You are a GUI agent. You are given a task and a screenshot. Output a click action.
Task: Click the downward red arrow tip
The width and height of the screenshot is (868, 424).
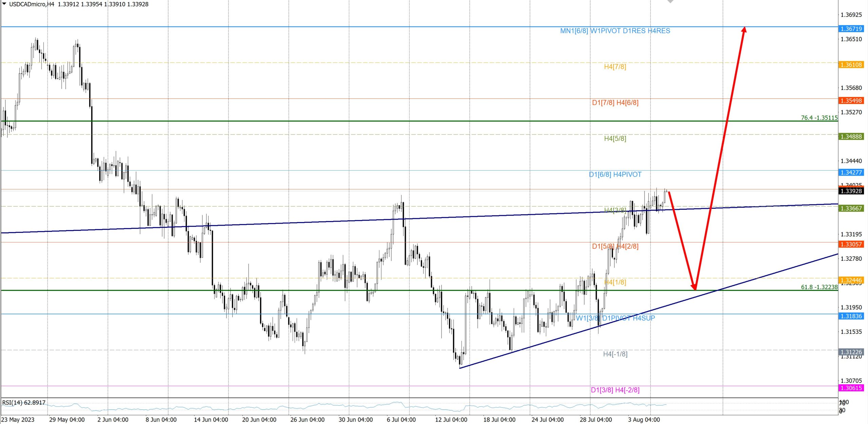(695, 288)
